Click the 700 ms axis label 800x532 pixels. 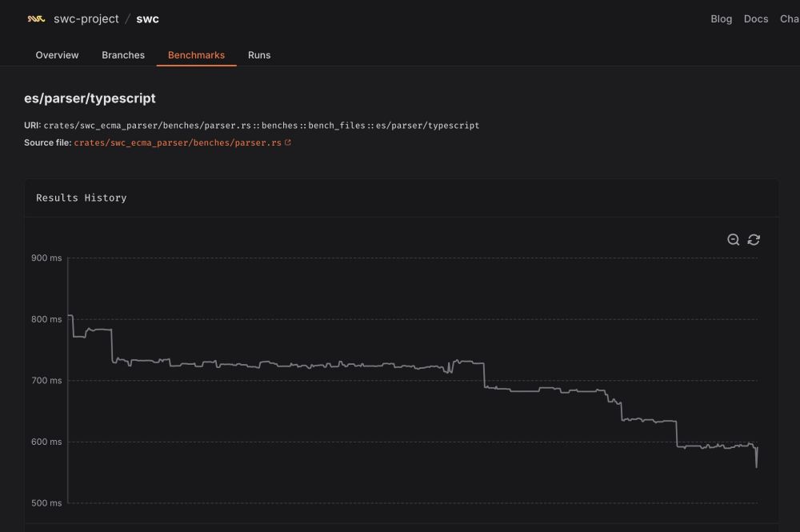(46, 381)
